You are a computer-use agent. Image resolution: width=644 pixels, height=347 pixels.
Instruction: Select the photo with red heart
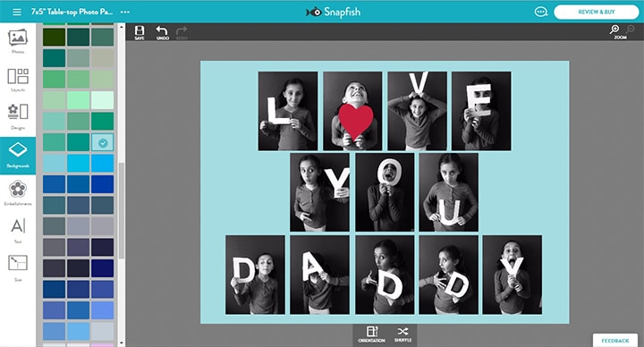click(352, 111)
